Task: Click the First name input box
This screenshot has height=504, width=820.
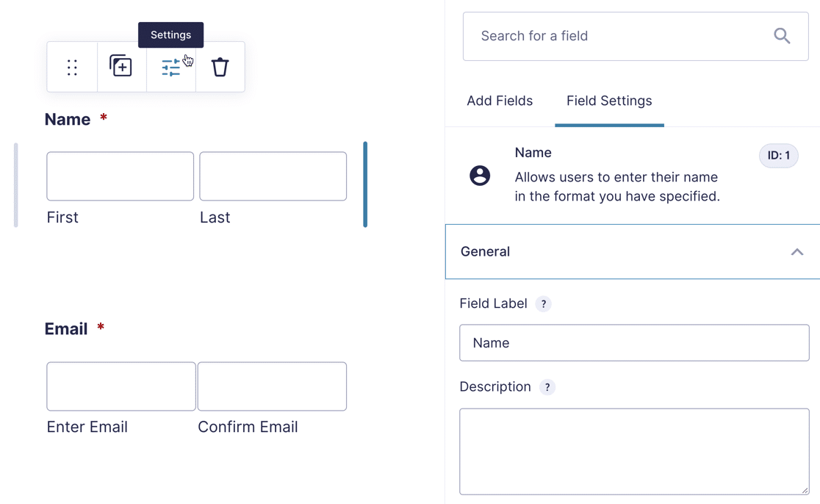Action: pos(121,176)
